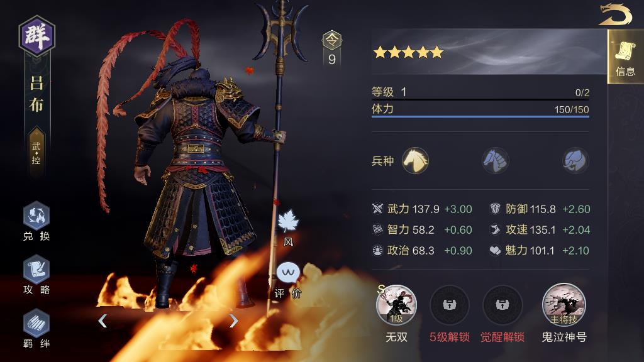Click the five-star rating row
This screenshot has width=644, height=362.
coord(409,52)
